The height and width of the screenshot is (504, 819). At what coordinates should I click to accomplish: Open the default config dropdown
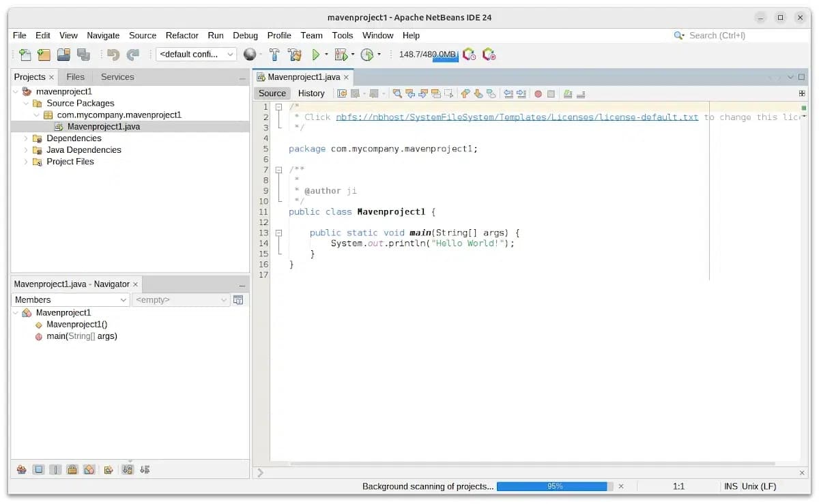(196, 55)
